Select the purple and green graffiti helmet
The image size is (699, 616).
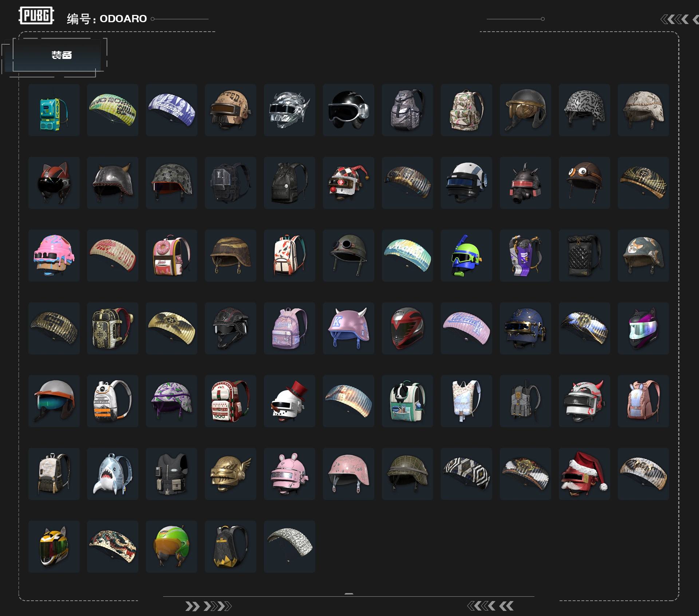(172, 401)
